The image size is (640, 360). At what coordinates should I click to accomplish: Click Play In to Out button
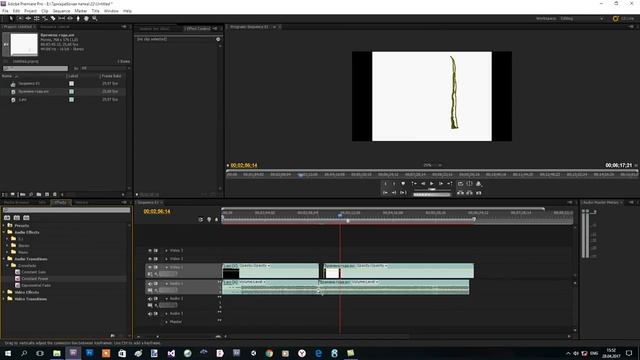403,193
